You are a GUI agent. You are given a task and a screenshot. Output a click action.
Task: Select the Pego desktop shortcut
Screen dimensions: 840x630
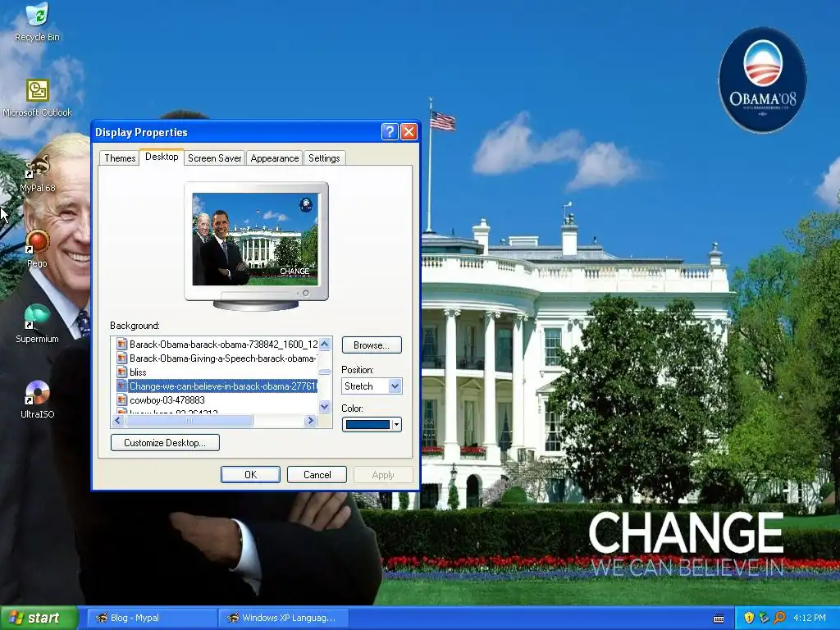[37, 249]
